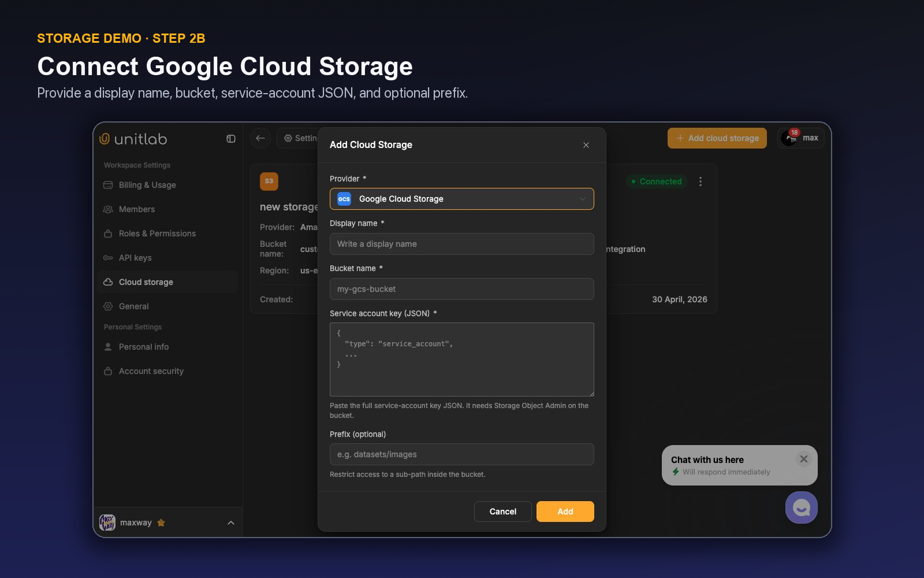The height and width of the screenshot is (578, 924).
Task: Click the Cloud storage cloud icon
Action: coord(108,282)
